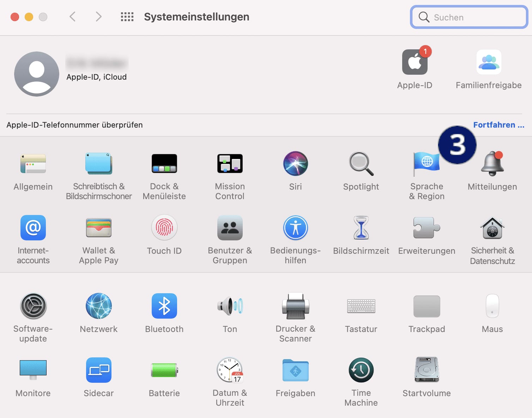Open Spotlight preferences
Screen dimensions: 532x418
361,164
